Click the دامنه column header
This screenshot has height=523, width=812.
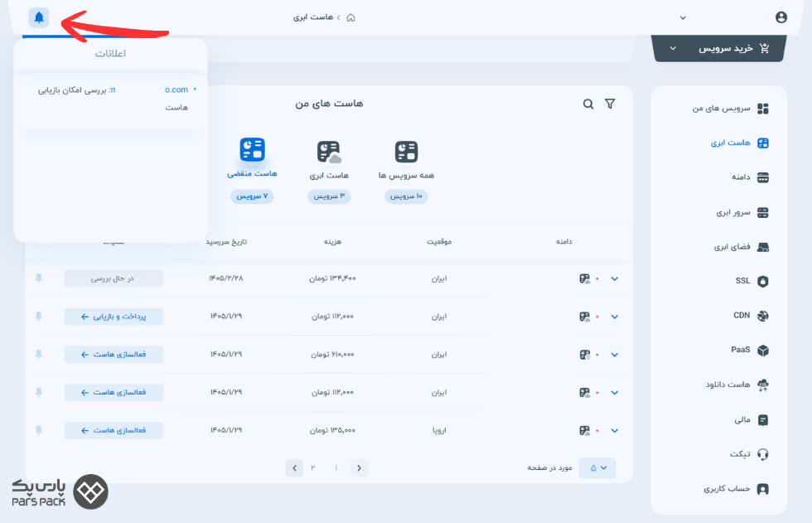564,242
